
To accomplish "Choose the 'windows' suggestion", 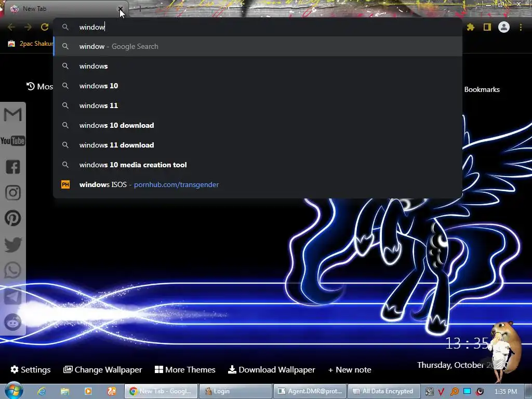I will coord(258,66).
